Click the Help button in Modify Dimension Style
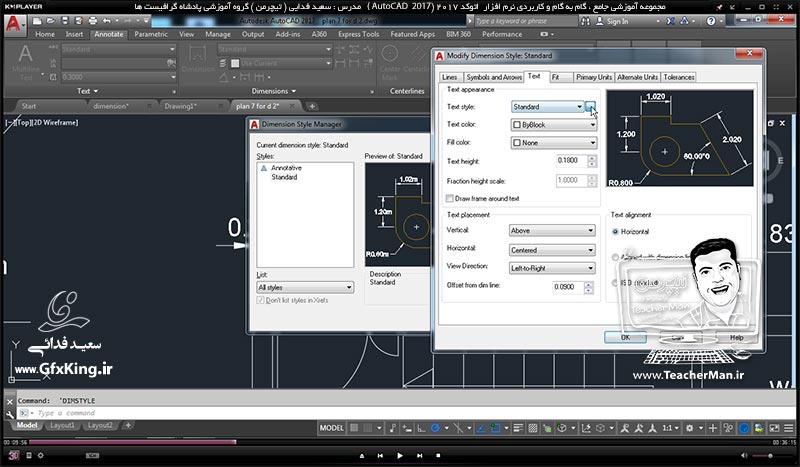Viewport: 800px width, 467px height. click(x=736, y=337)
